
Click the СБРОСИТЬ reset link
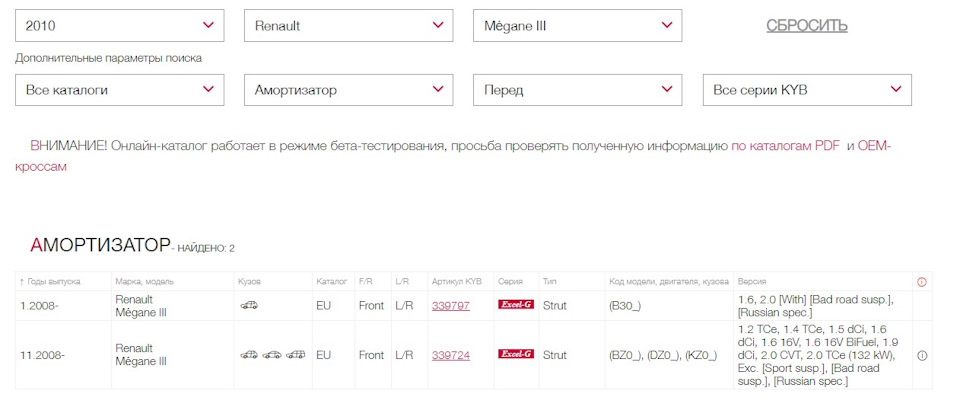[x=807, y=26]
